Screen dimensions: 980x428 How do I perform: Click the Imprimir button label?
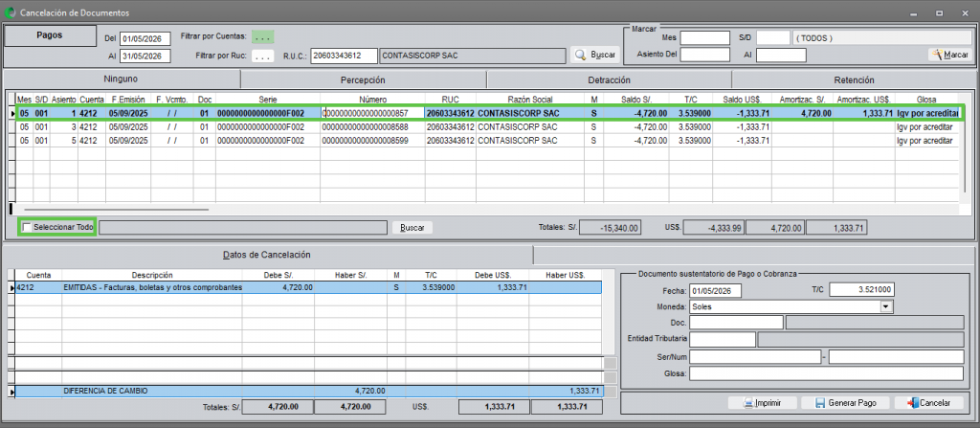pyautogui.click(x=767, y=403)
